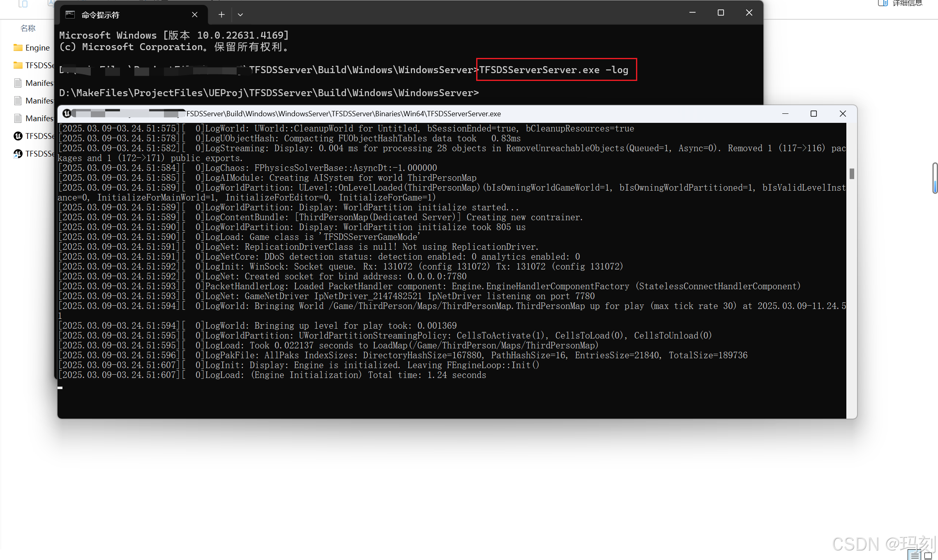This screenshot has width=938, height=560.
Task: Maximize the TFSDSServerServer.exe log window
Action: tap(814, 114)
